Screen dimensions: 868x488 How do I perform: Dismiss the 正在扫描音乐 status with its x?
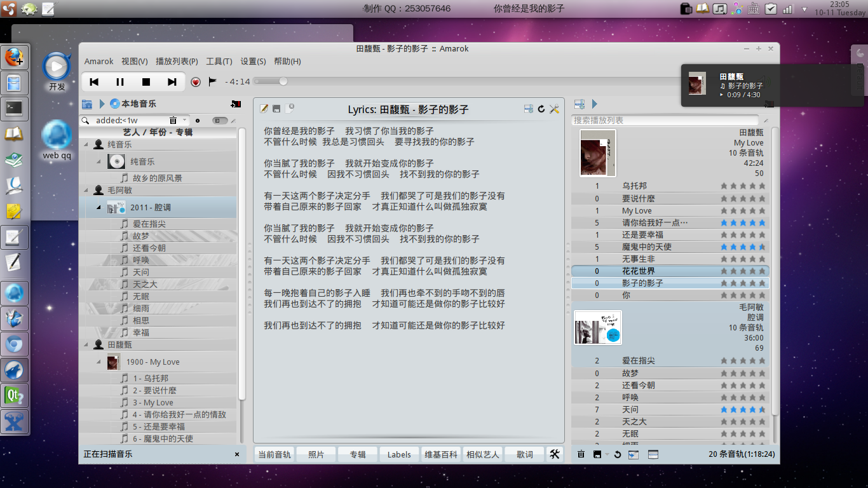pos(237,454)
